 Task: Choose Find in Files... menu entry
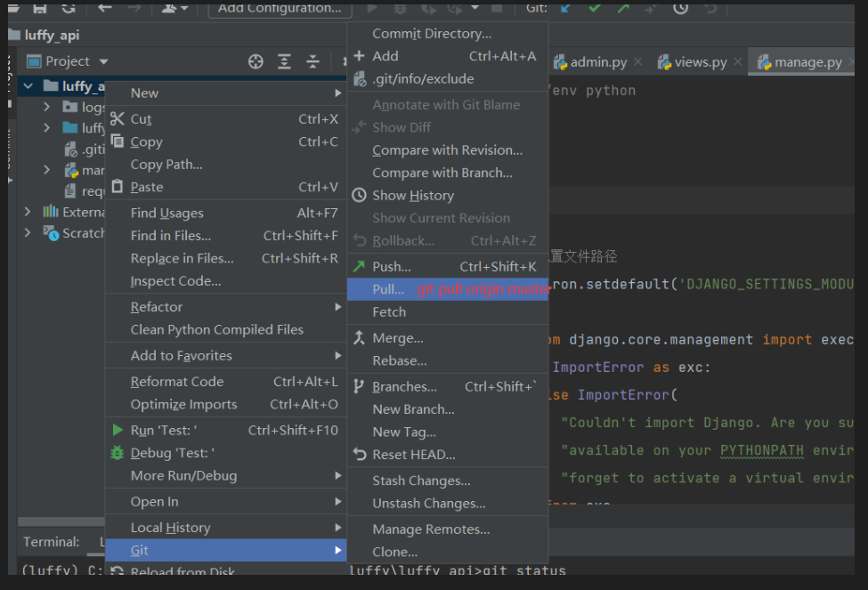click(x=225, y=236)
